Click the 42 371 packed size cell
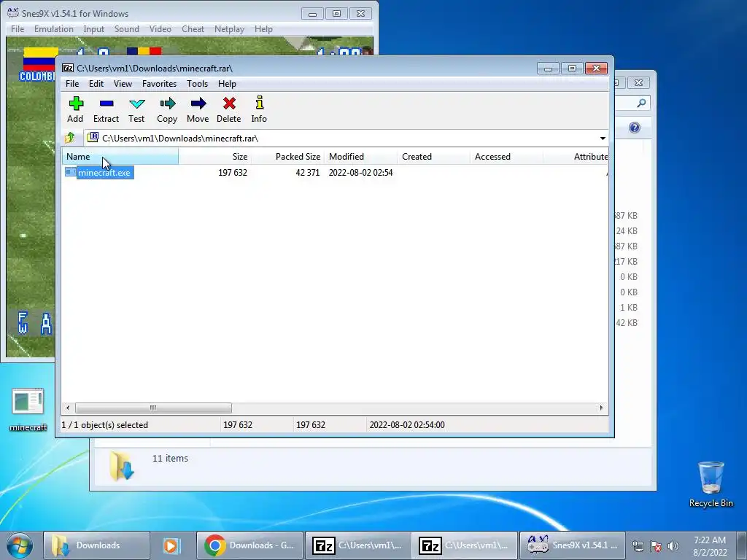 tap(307, 173)
